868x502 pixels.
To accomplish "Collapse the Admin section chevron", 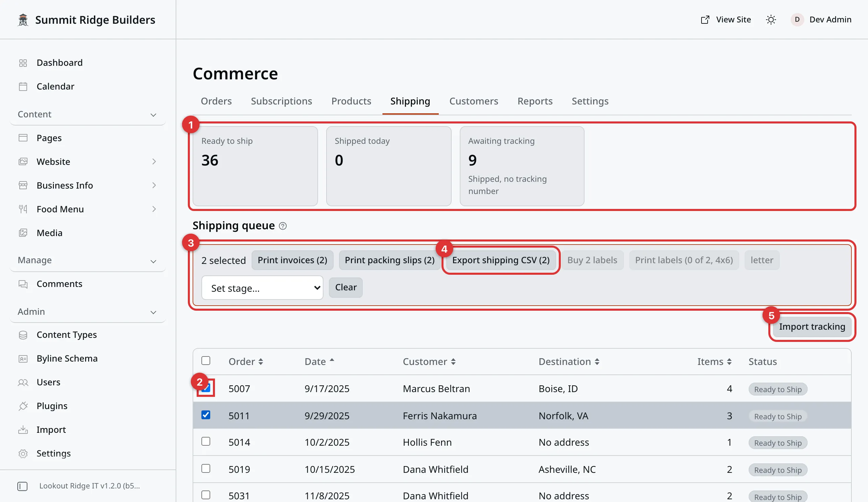I will (x=154, y=312).
